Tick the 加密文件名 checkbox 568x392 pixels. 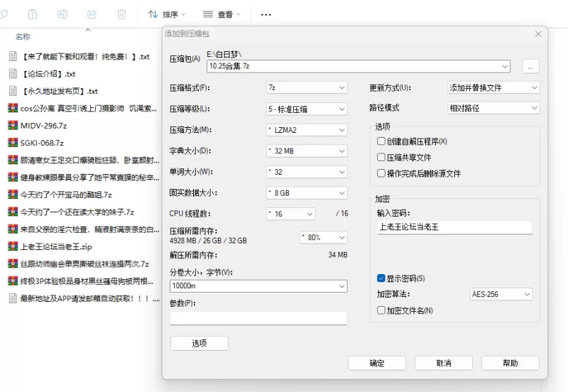381,310
